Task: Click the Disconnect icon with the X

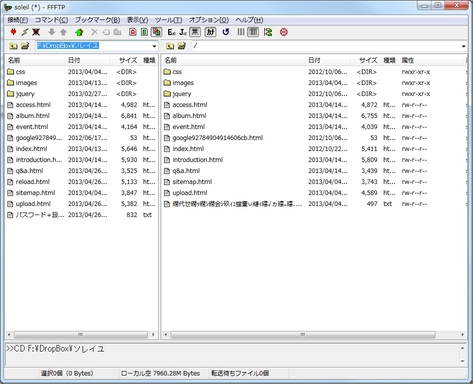Action: click(x=36, y=32)
